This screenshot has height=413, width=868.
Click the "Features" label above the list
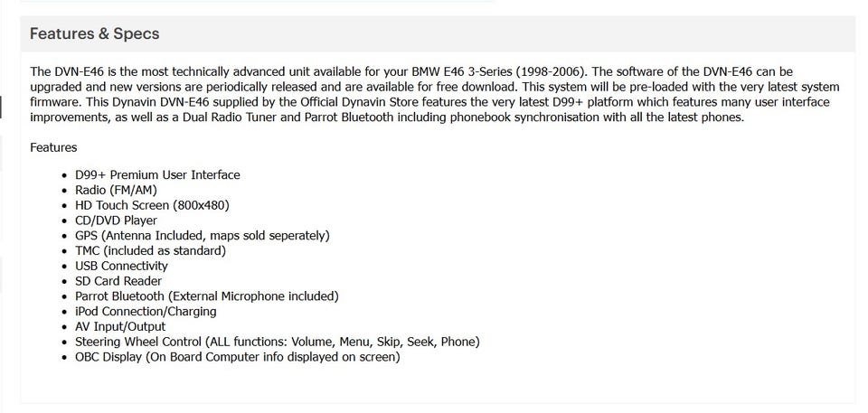tap(53, 146)
